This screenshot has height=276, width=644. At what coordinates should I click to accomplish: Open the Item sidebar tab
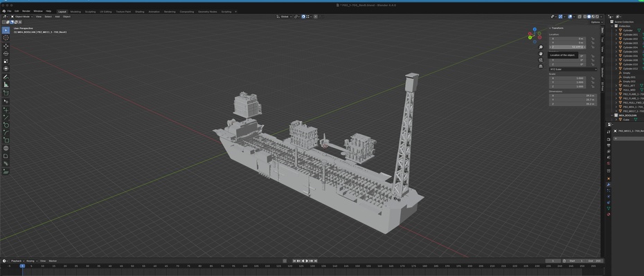(602, 30)
